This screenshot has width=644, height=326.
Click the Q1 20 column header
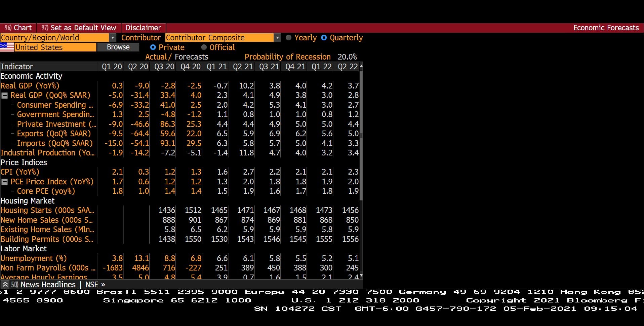(112, 67)
